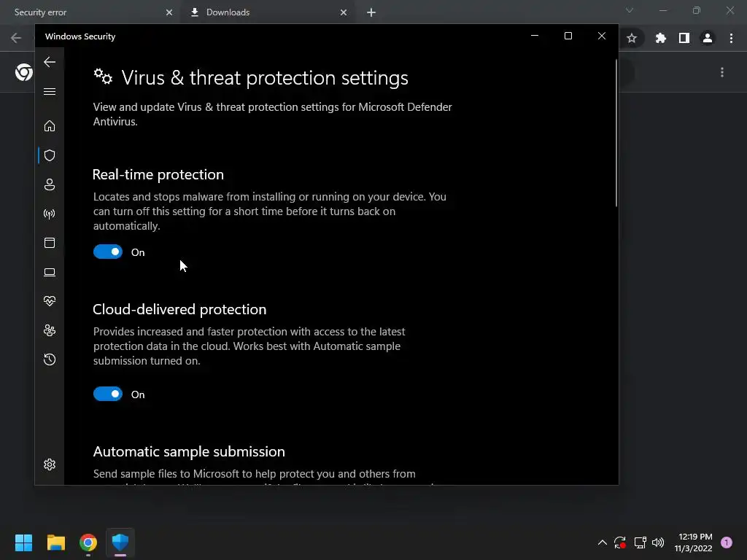Screen dimensions: 747x560
Task: Open Chrome profile avatar
Action: (x=708, y=38)
